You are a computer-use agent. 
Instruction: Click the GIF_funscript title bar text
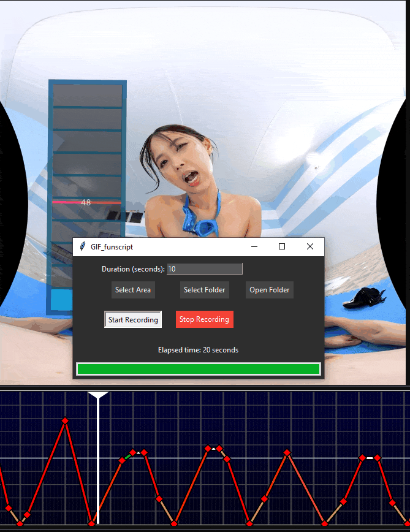(112, 247)
